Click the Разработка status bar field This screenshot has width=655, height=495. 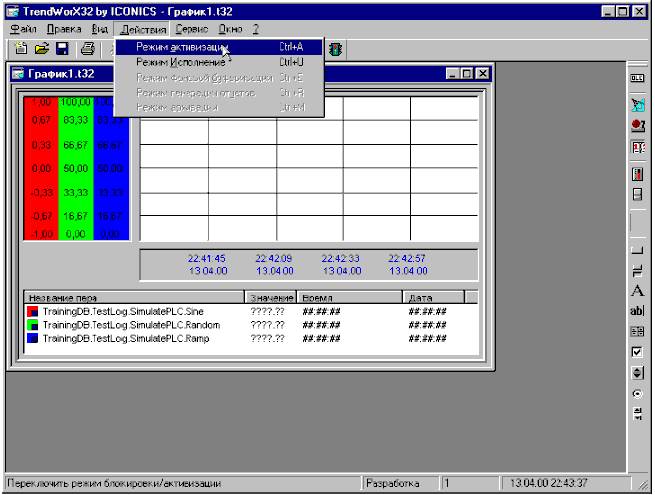(400, 484)
